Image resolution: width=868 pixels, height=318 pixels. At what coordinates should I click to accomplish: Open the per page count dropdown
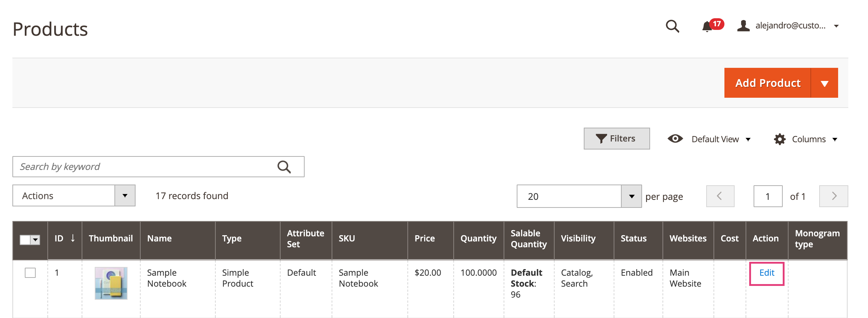point(631,197)
